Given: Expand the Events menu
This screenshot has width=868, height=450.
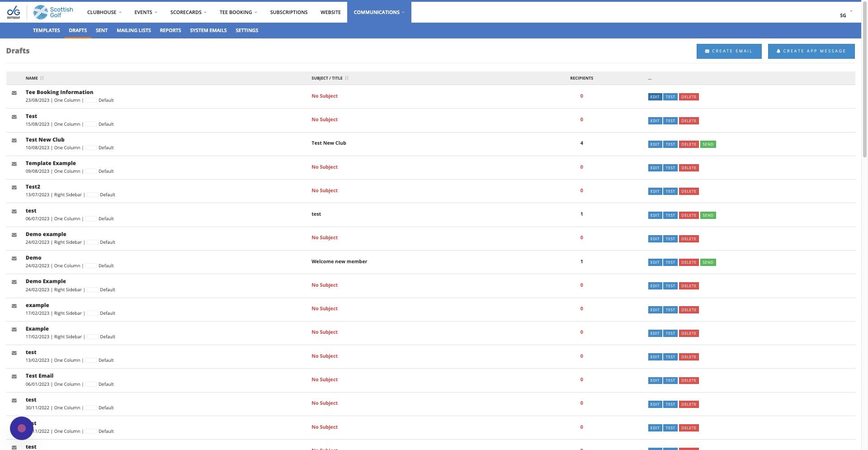Looking at the screenshot, I should click(x=146, y=12).
